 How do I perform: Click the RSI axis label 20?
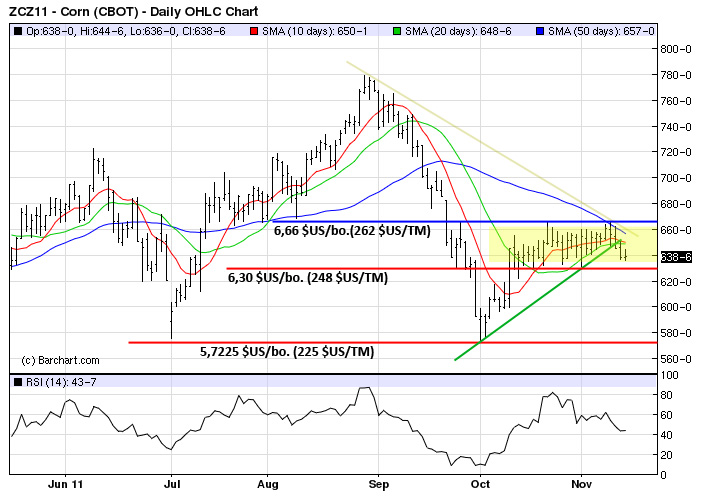666,455
